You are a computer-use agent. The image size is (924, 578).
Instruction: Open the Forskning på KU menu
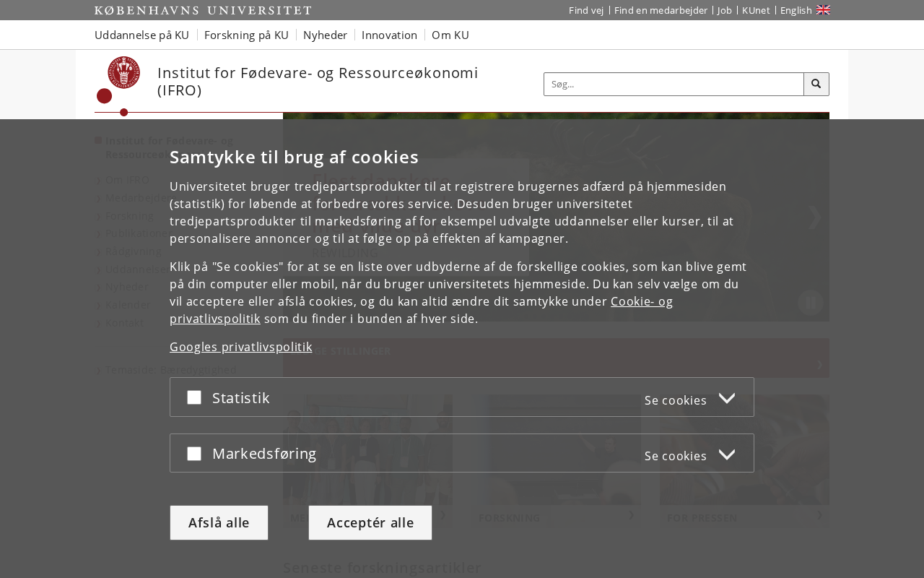[246, 35]
